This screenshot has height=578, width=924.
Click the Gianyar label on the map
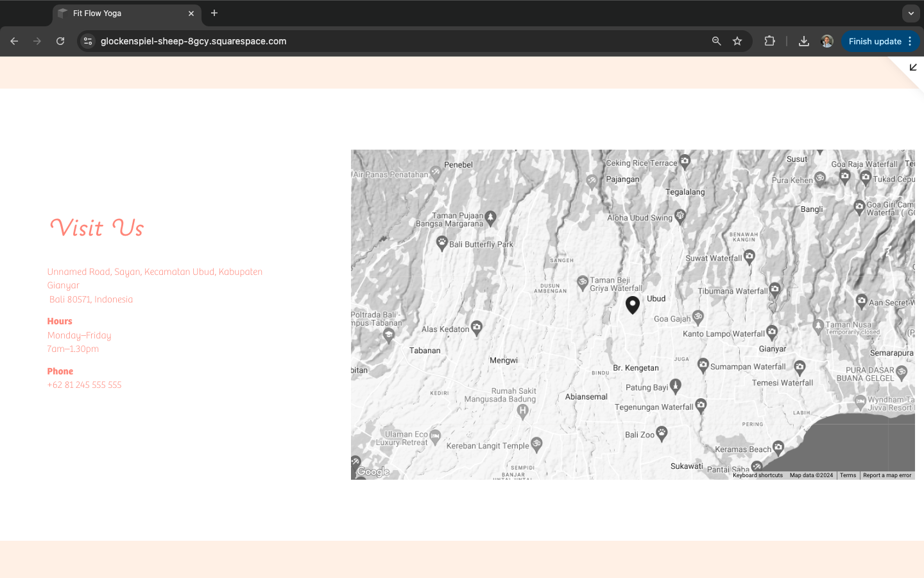pos(773,349)
